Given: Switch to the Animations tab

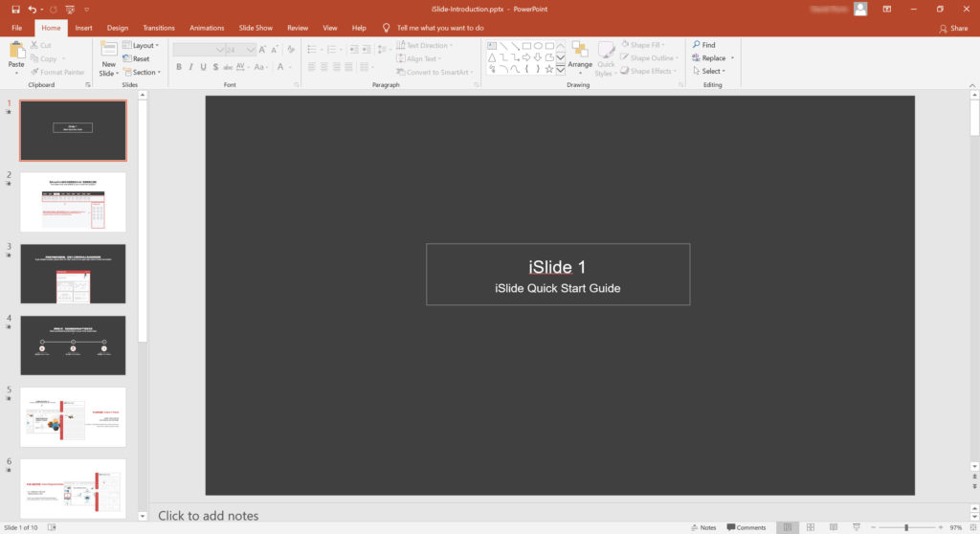Looking at the screenshot, I should [207, 28].
